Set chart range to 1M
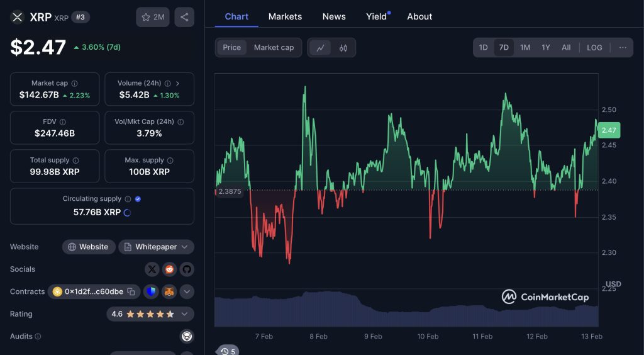Screen dimensions: 644x355 pos(525,48)
